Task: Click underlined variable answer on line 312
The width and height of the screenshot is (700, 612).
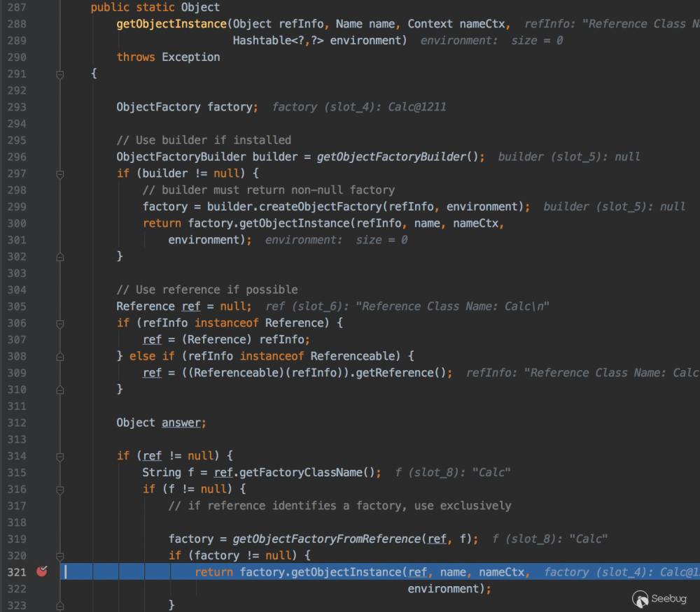Action: pyautogui.click(x=182, y=422)
